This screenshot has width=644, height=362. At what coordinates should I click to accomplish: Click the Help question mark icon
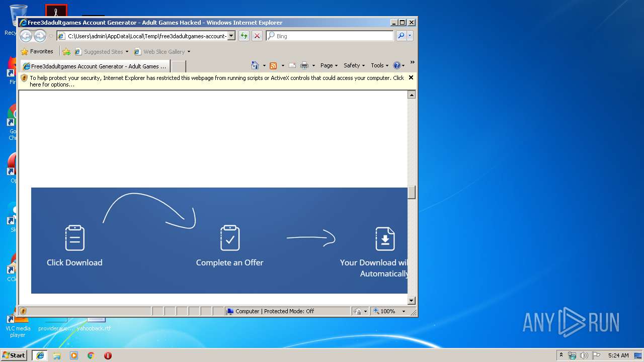396,65
